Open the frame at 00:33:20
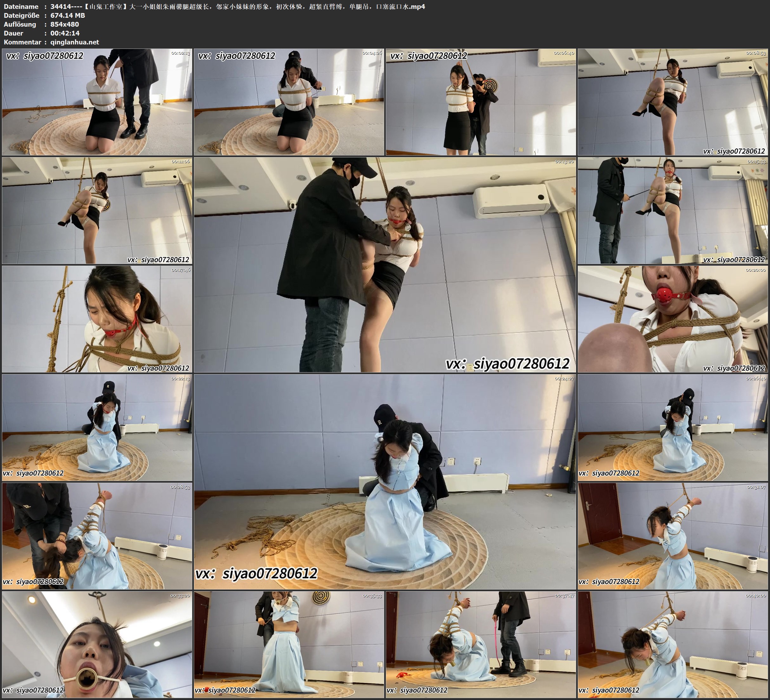 [97, 644]
